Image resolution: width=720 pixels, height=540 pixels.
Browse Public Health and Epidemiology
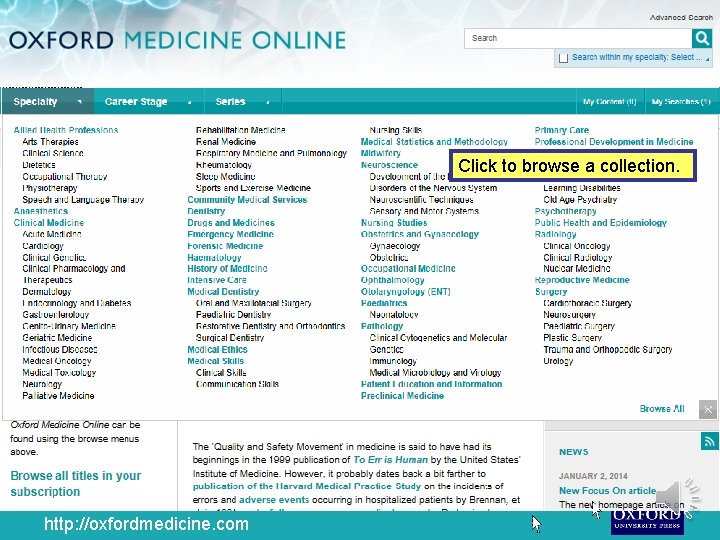pos(601,223)
